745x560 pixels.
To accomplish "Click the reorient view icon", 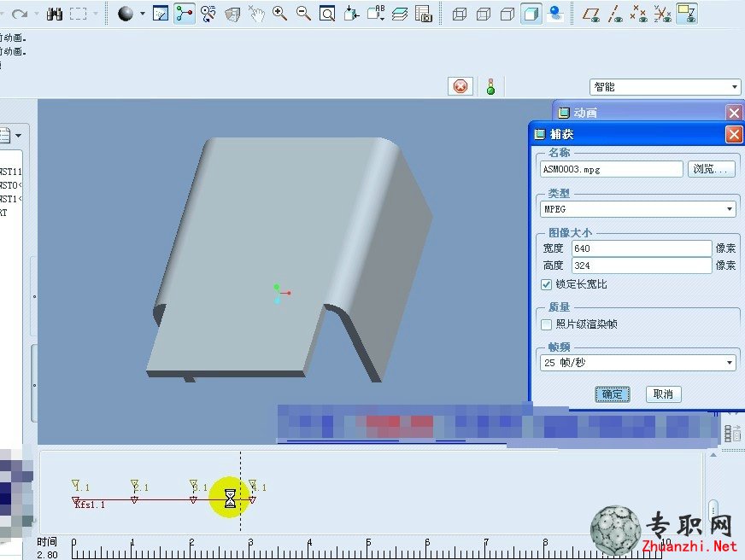I will [352, 14].
